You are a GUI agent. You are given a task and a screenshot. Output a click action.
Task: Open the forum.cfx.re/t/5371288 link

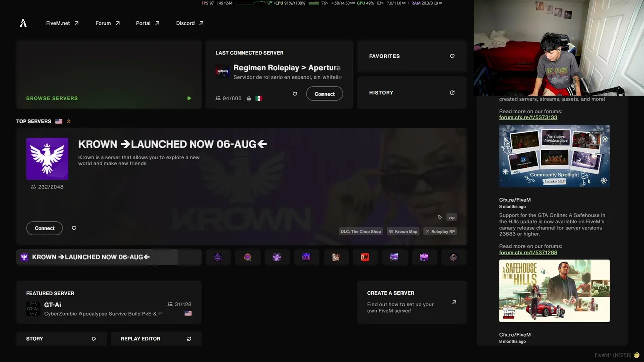click(528, 252)
